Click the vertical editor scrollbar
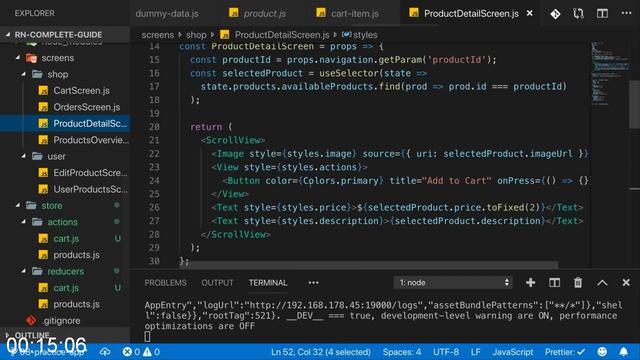Image resolution: width=640 pixels, height=360 pixels. 634,104
